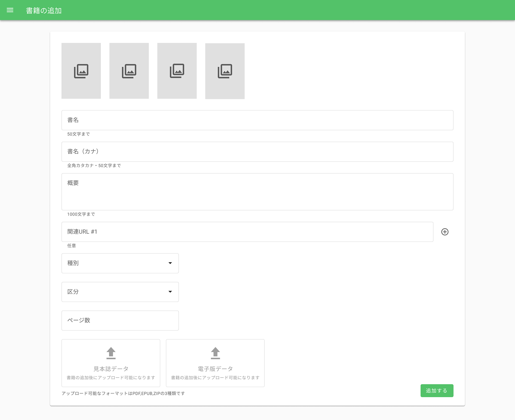The width and height of the screenshot is (515, 420).
Task: Click into the 概要 text area
Action: point(257,192)
